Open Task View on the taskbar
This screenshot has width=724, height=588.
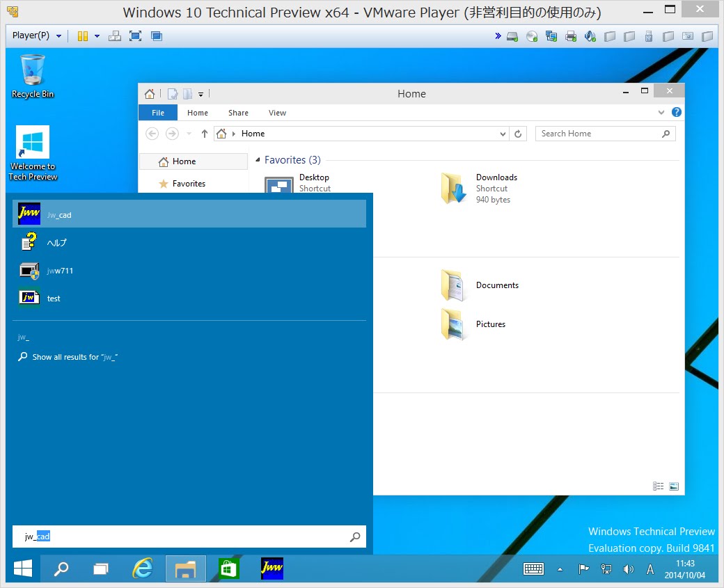tap(100, 569)
